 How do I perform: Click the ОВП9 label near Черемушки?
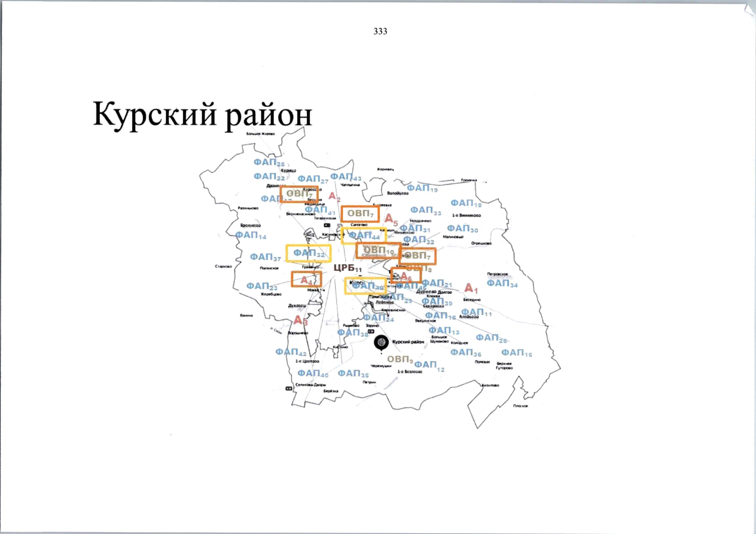[x=400, y=359]
